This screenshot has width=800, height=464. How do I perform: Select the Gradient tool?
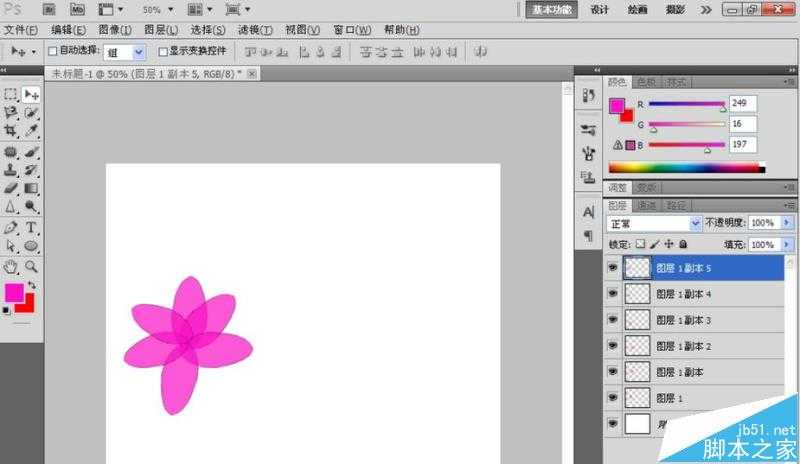pos(31,187)
